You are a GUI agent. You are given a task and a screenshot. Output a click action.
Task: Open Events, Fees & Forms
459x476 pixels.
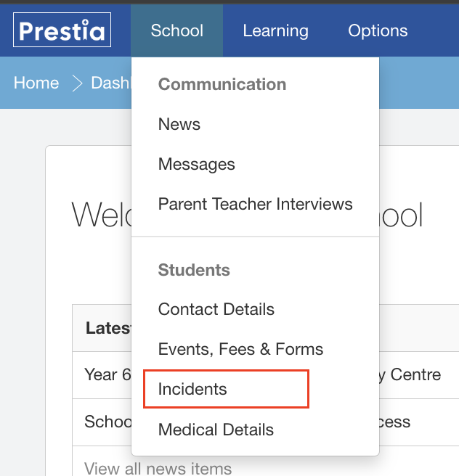240,349
